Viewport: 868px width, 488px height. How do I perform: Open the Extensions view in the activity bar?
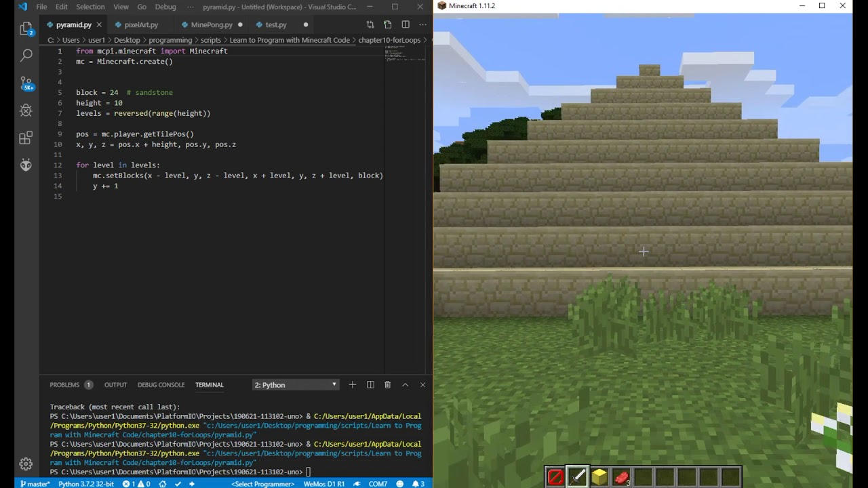click(x=26, y=138)
